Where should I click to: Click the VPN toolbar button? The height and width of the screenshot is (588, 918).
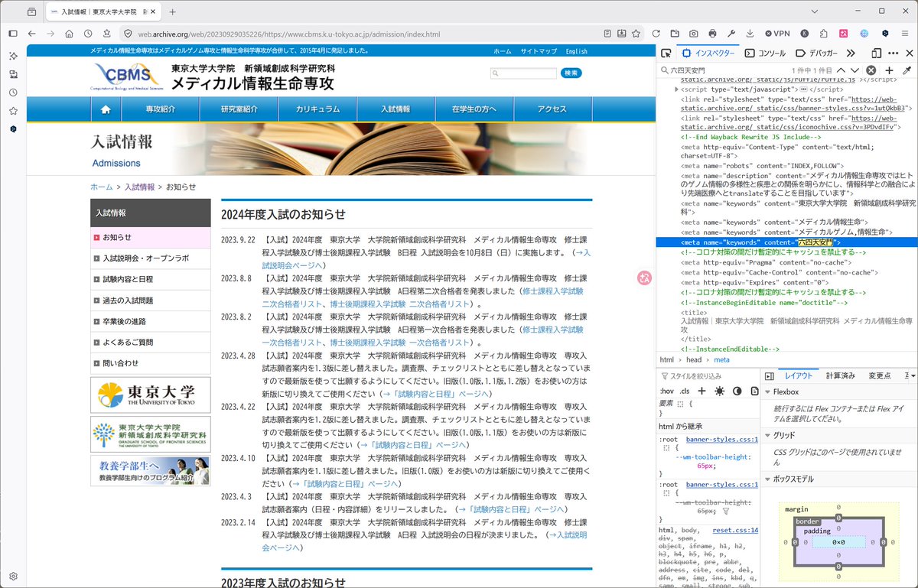776,34
